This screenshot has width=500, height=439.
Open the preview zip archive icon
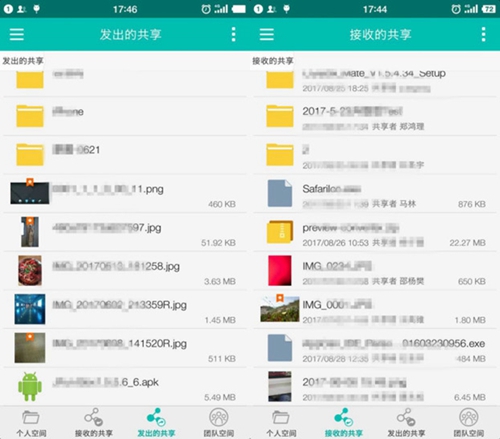(280, 232)
